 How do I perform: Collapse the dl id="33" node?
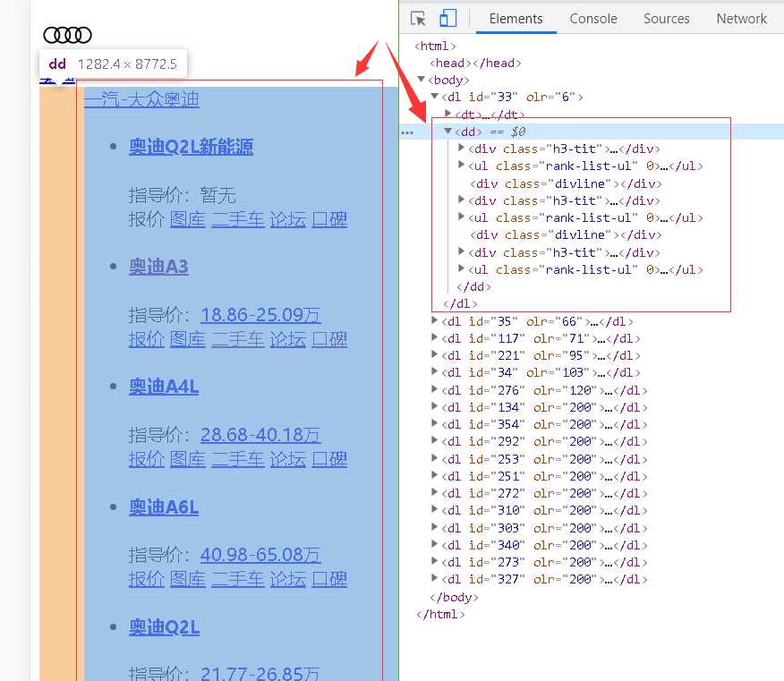pyautogui.click(x=434, y=96)
